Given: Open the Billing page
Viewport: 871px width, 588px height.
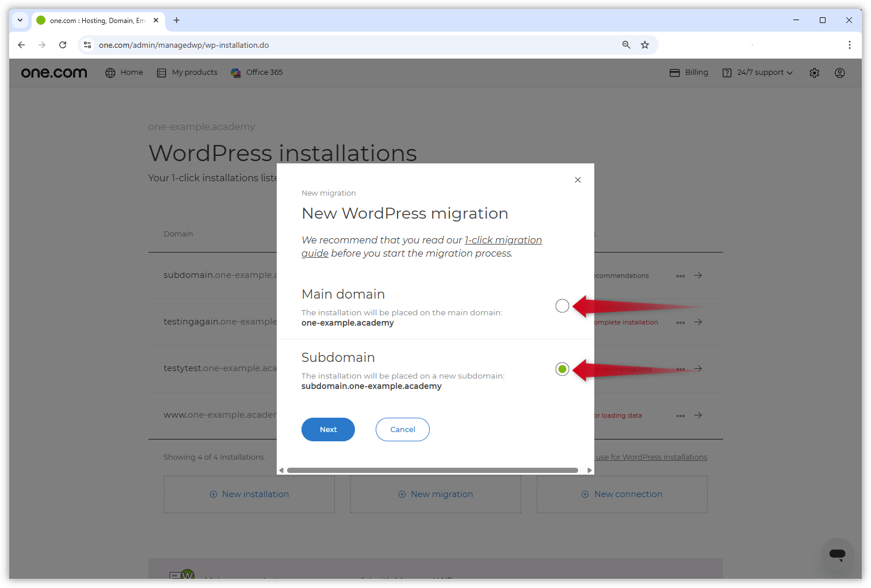Looking at the screenshot, I should coord(689,72).
